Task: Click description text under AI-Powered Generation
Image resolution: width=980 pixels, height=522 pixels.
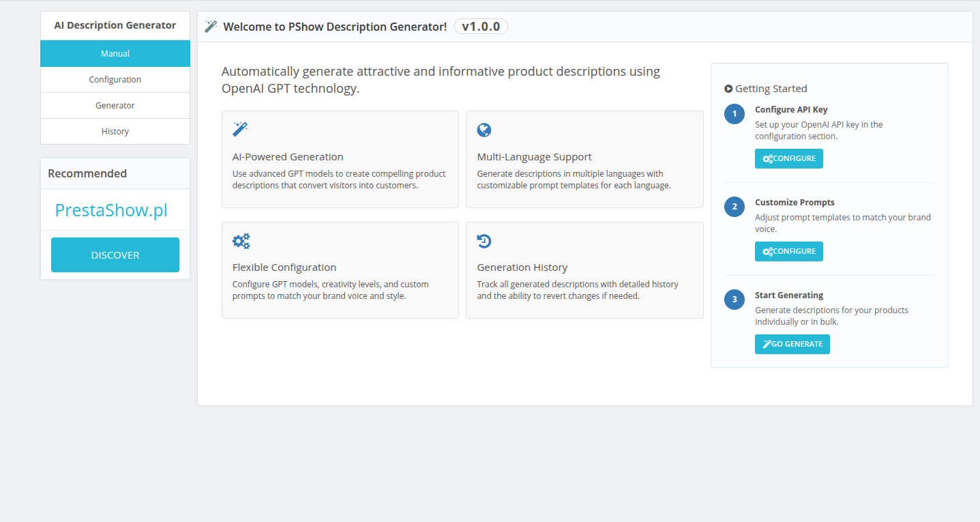Action: coord(339,179)
